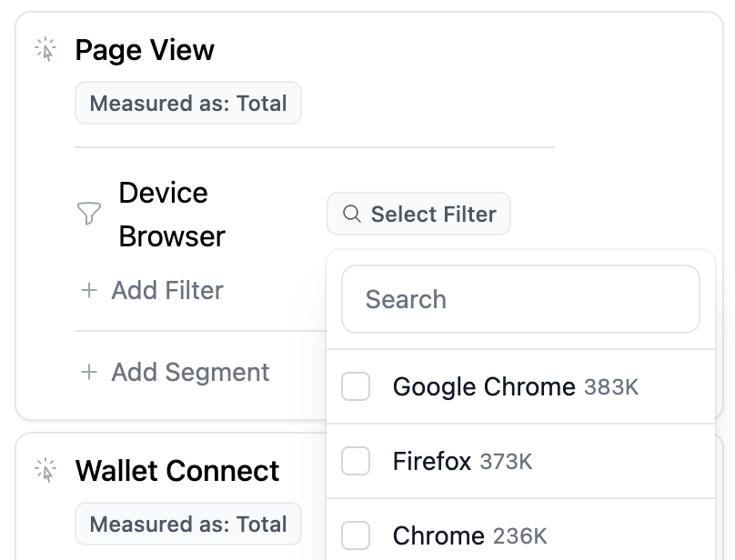Tick the Chrome 236K checkbox
The image size is (735, 560).
pos(356,535)
